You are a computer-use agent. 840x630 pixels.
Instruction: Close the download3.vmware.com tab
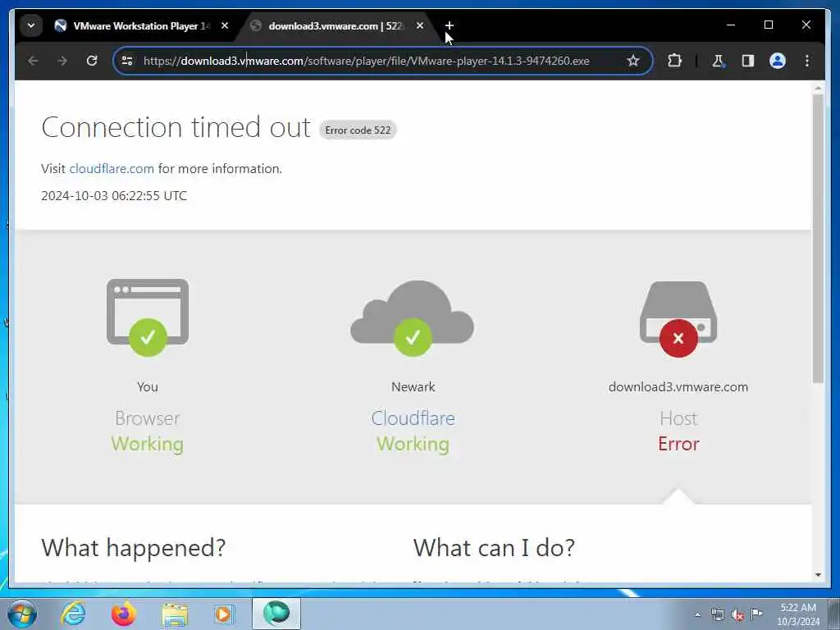pos(420,25)
